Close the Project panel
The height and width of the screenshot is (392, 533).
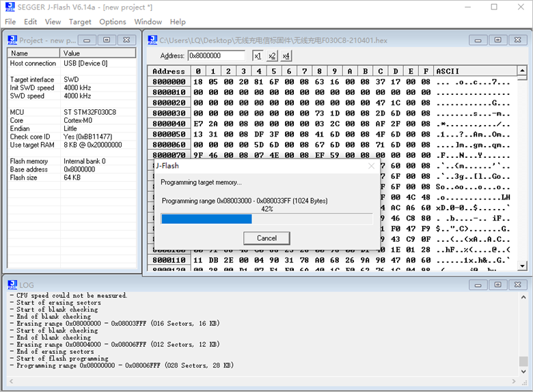point(126,40)
